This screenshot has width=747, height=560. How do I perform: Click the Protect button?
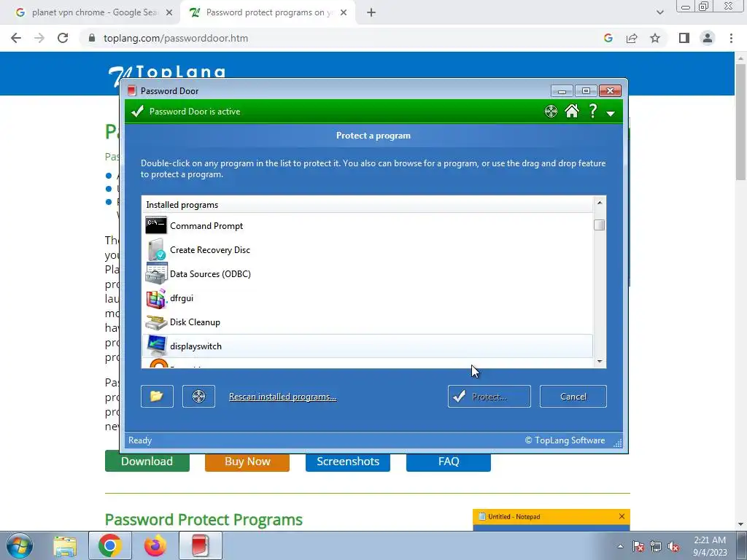(489, 396)
